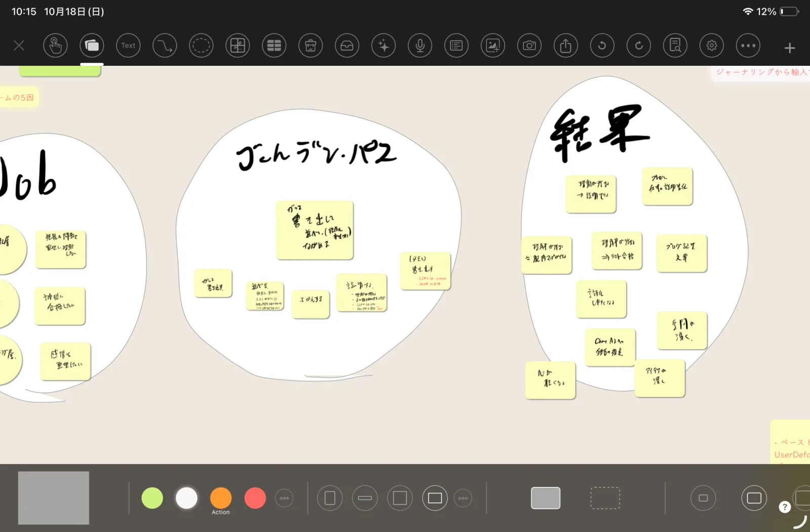
Task: Select the sticky card tool
Action: click(x=92, y=46)
